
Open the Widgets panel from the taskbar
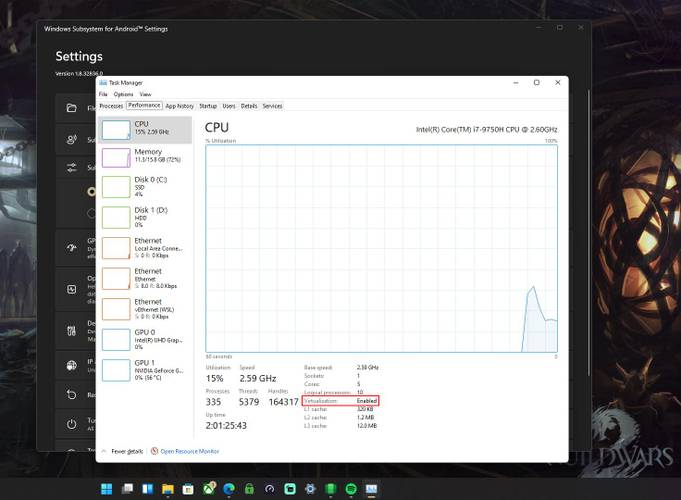click(148, 489)
